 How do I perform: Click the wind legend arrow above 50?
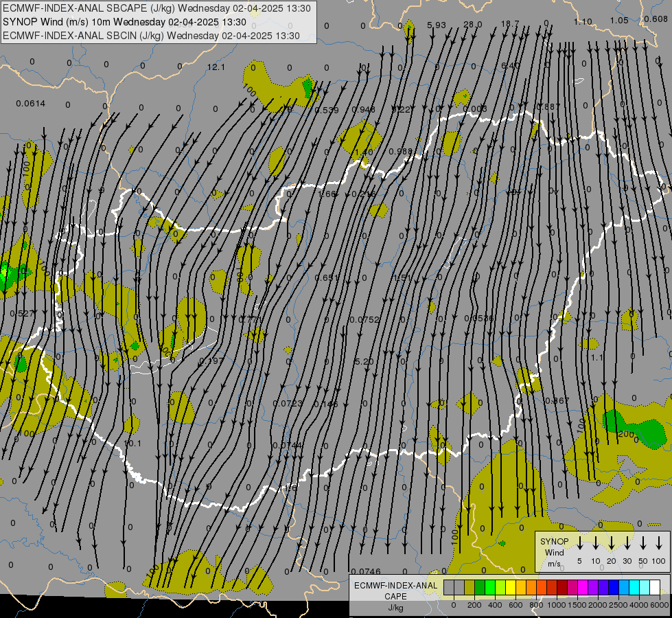point(643,543)
